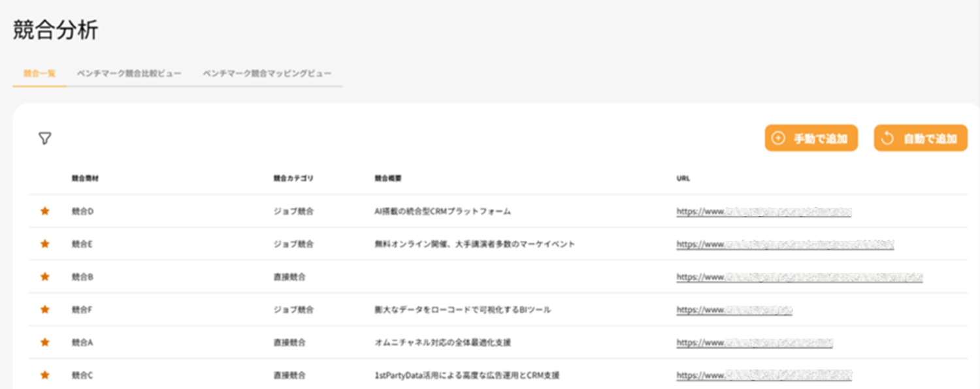Switch to ベンチマーク競合比較ビュー tab
980x389 pixels.
point(129,73)
